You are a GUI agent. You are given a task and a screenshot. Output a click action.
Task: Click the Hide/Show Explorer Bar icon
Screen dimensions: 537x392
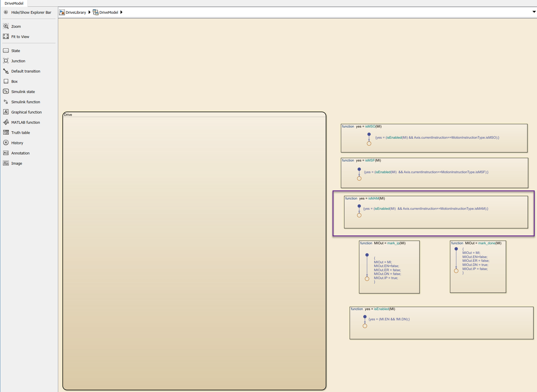[6, 12]
